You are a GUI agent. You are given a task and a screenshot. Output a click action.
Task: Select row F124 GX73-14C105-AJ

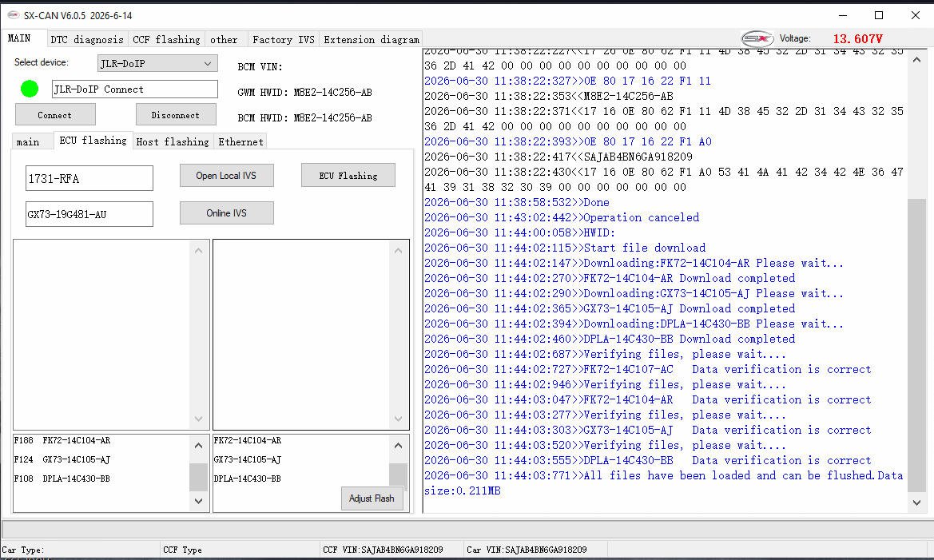coord(62,459)
